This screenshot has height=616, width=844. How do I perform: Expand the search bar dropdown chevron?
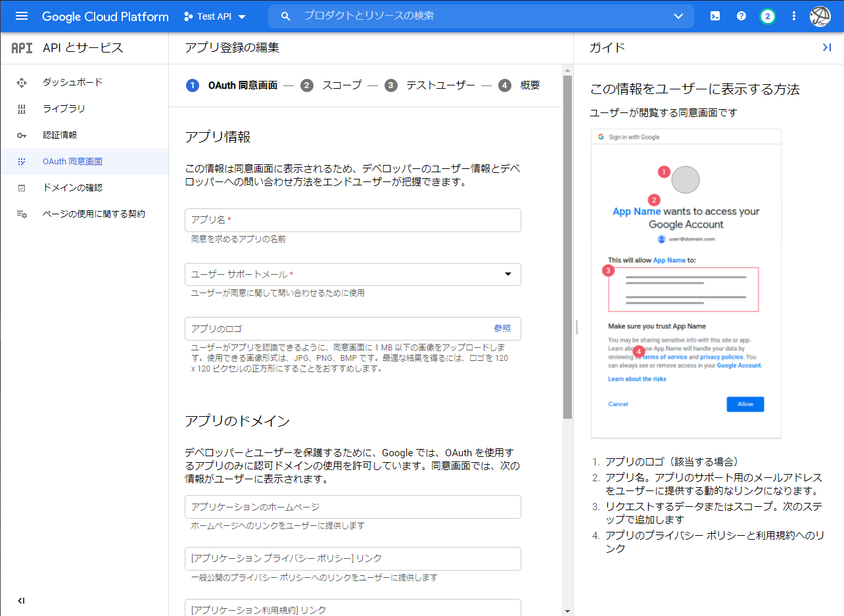(x=679, y=16)
